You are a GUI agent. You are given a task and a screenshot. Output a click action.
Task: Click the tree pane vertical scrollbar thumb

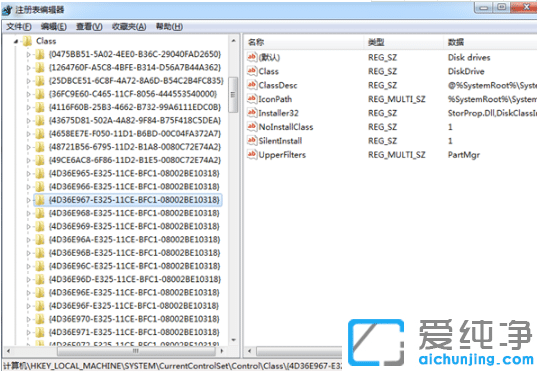point(234,94)
